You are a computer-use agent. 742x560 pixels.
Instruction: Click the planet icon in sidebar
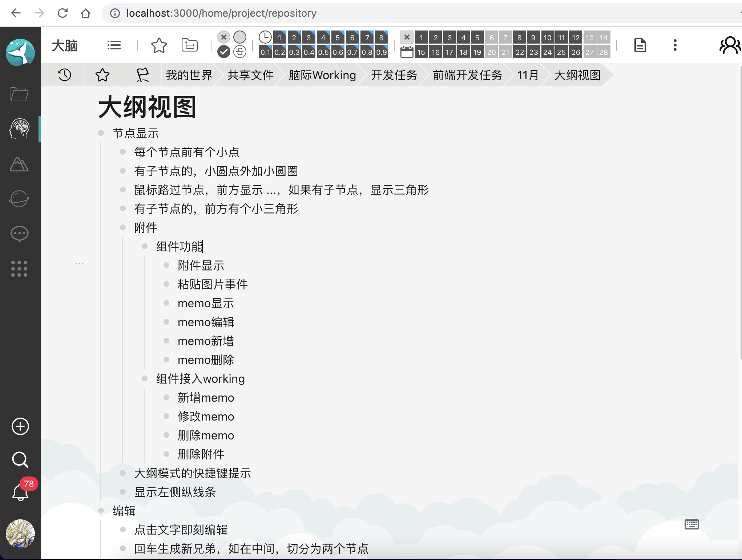20,199
